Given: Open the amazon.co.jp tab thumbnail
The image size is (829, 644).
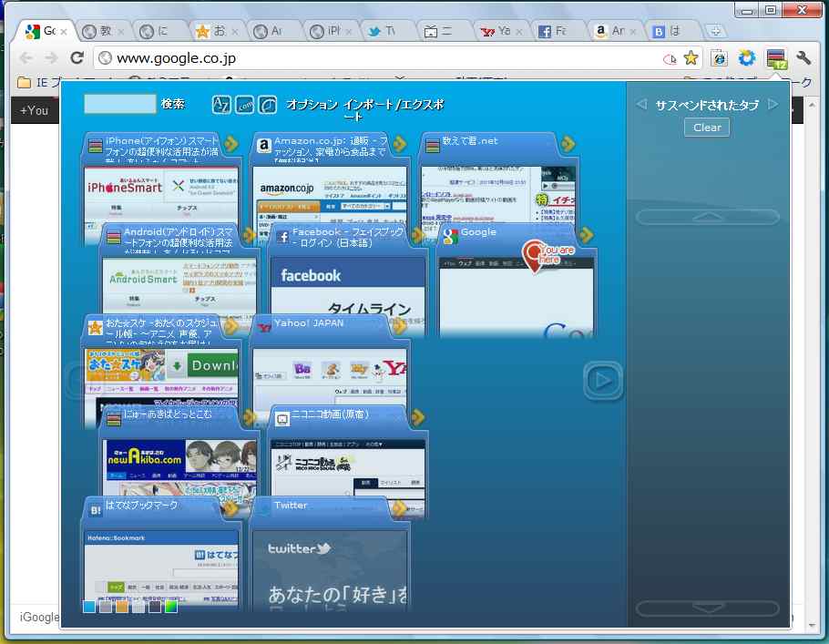Looking at the screenshot, I should pos(330,197).
